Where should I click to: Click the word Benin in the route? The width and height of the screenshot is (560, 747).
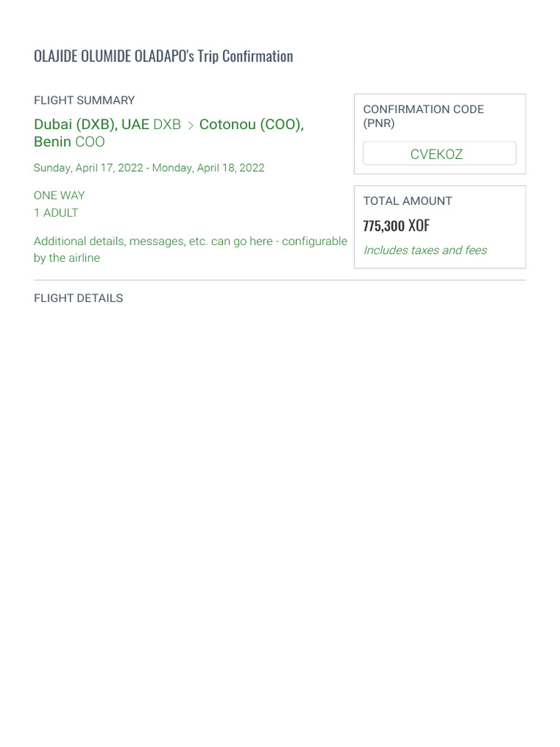point(52,142)
